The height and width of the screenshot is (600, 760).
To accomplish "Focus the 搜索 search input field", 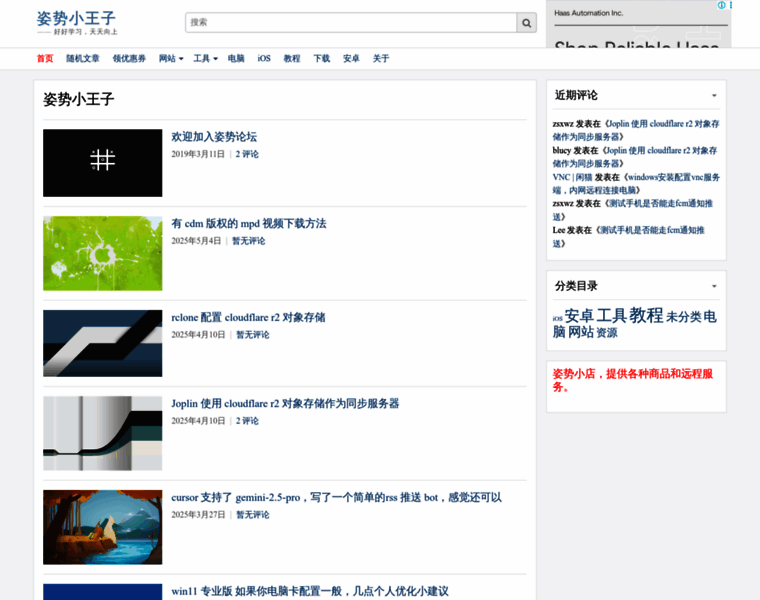I will click(x=351, y=23).
